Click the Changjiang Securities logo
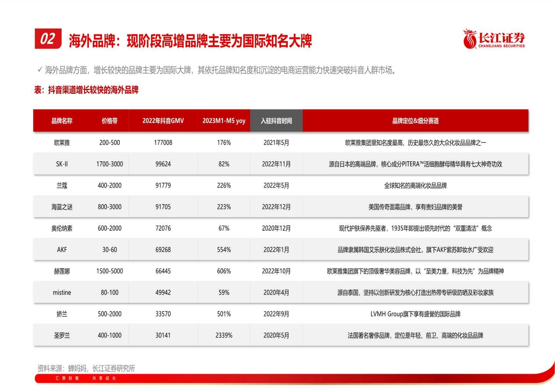This screenshot has height=392, width=555. 494,39
